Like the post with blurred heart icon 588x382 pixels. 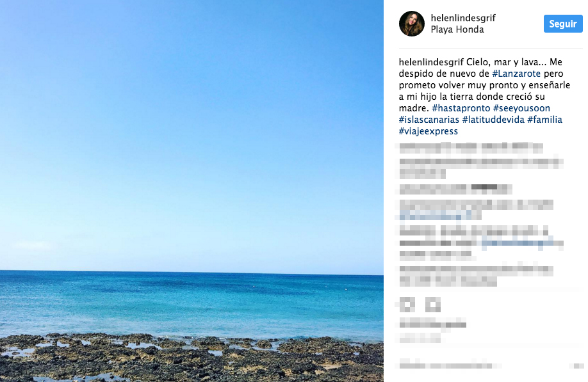tap(407, 305)
